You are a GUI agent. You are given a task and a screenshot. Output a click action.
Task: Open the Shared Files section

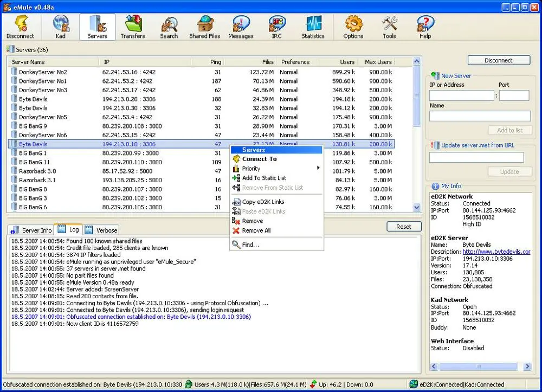coord(204,27)
